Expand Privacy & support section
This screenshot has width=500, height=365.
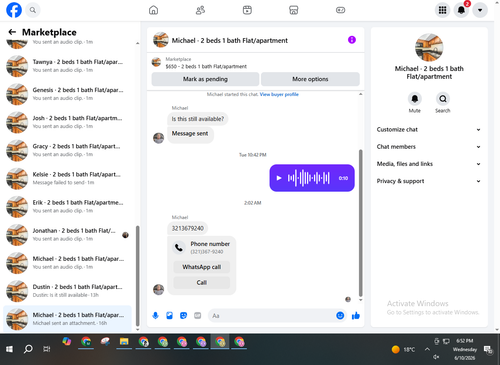point(429,181)
